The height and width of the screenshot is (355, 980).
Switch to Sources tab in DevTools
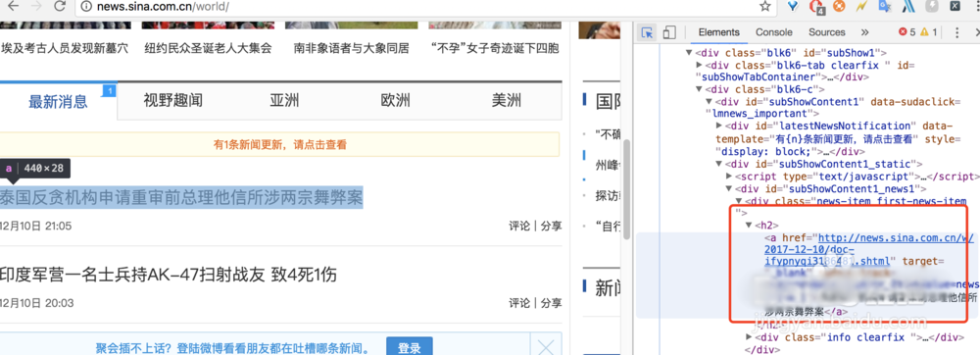click(826, 32)
